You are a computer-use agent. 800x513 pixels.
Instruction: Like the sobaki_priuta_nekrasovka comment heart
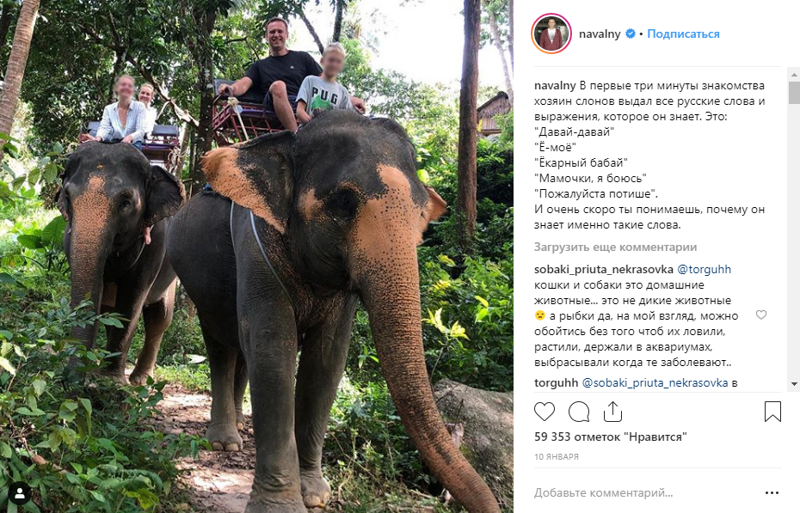(761, 315)
